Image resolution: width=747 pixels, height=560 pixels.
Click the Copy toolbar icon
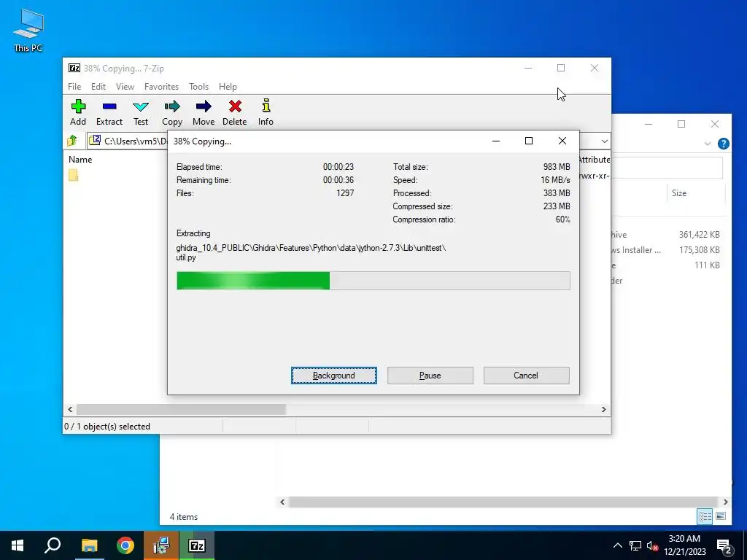(x=172, y=112)
